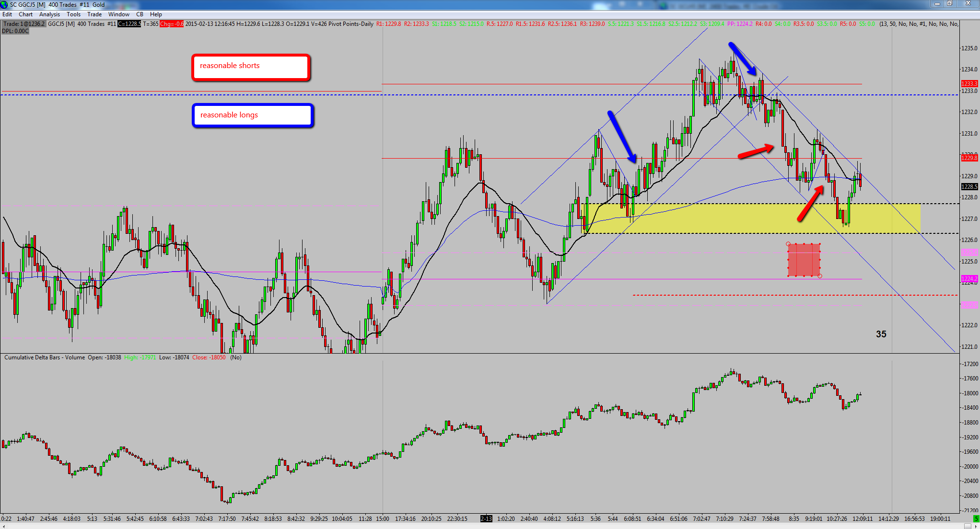
Task: Click the 15:00 time axis label
Action: click(383, 519)
